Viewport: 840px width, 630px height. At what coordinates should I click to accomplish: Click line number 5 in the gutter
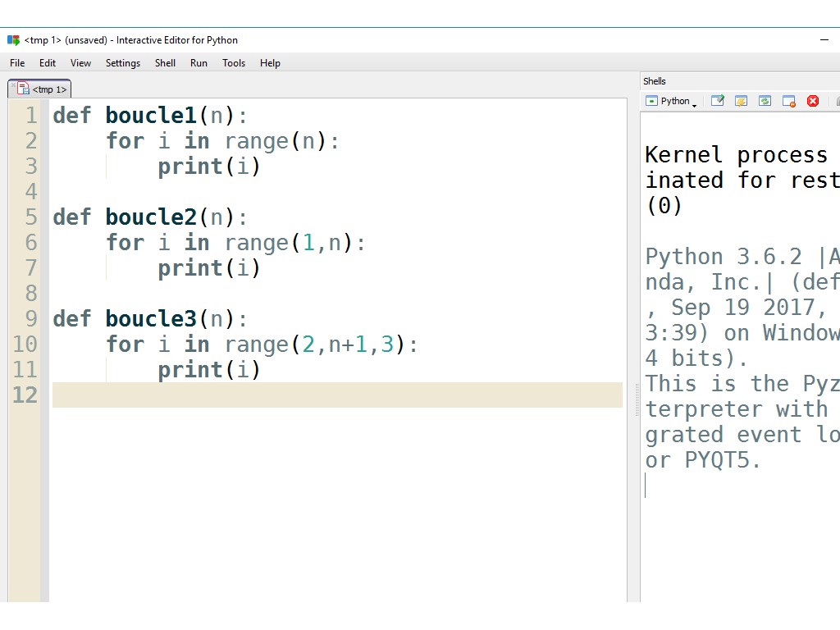(30, 217)
